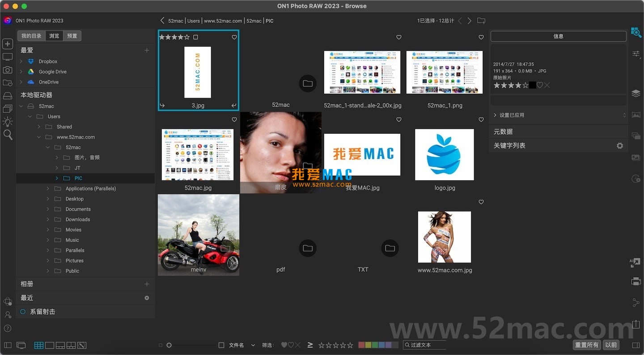644x355 pixels.
Task: Open keyword list settings gear
Action: pos(620,145)
